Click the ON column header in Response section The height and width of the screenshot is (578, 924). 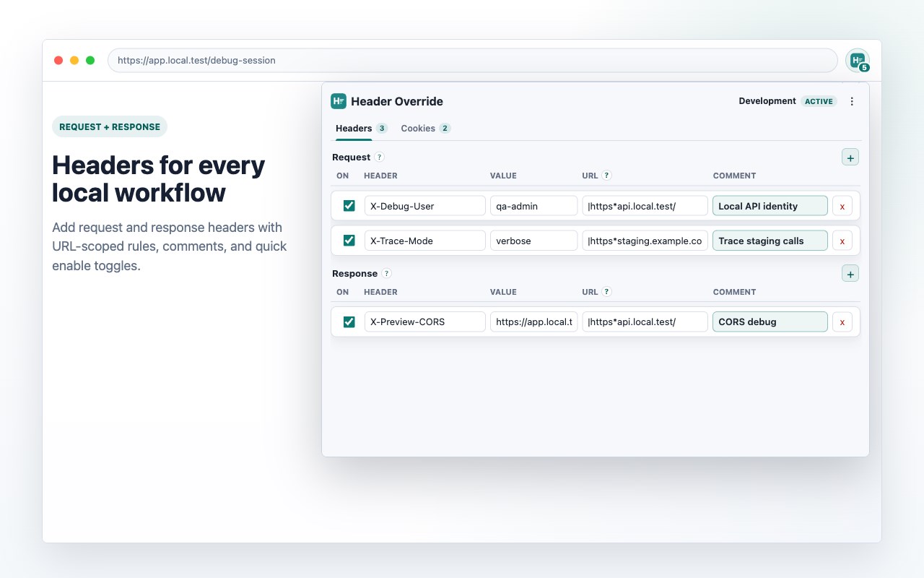343,292
